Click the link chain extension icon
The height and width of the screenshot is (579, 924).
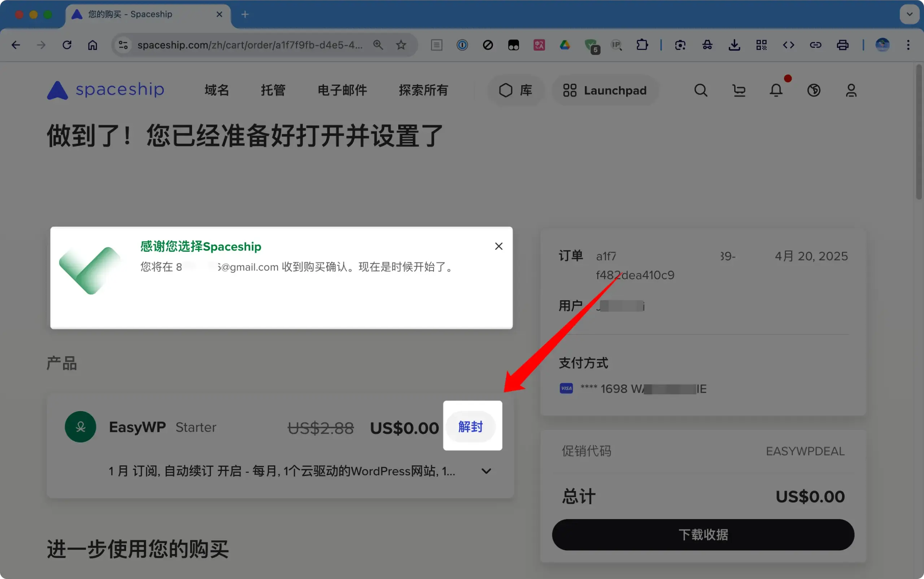click(x=816, y=45)
